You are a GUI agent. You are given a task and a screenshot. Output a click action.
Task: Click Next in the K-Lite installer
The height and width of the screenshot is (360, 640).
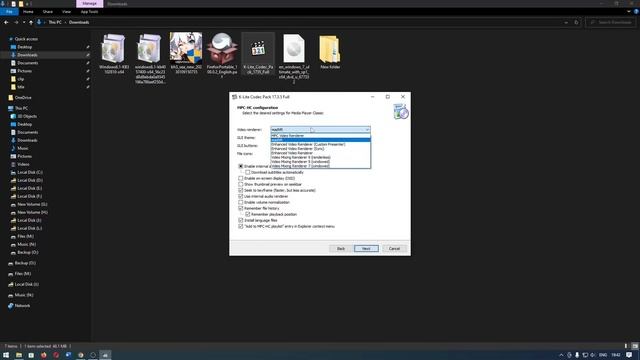tap(366, 249)
